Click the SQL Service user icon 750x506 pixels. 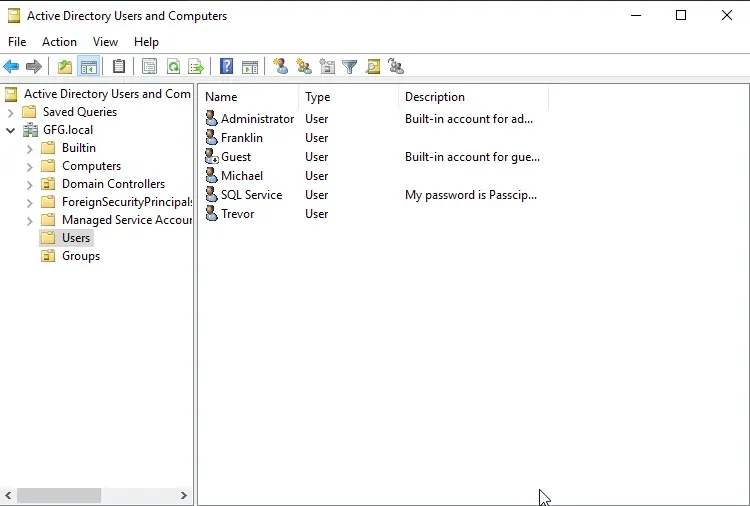(211, 195)
